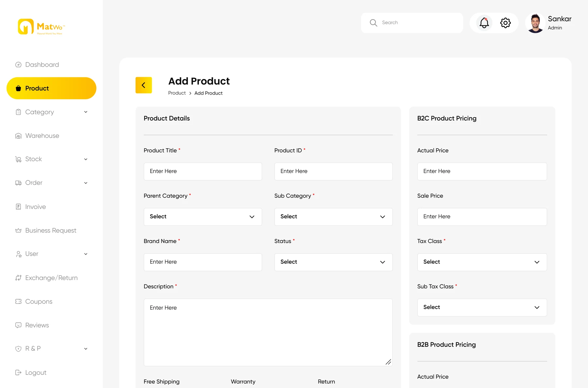Viewport: 588px width, 388px height.
Task: Expand the R & P sidebar chevron
Action: tap(86, 349)
